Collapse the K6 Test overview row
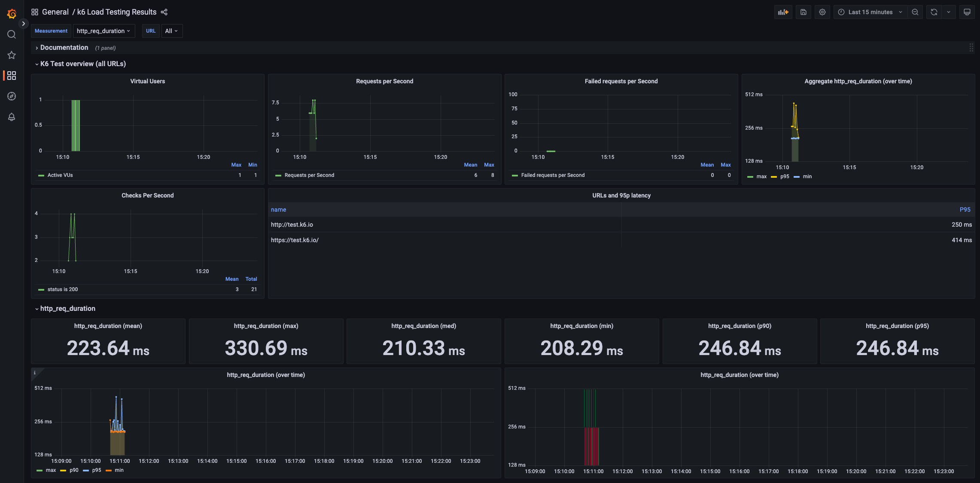 (x=83, y=64)
